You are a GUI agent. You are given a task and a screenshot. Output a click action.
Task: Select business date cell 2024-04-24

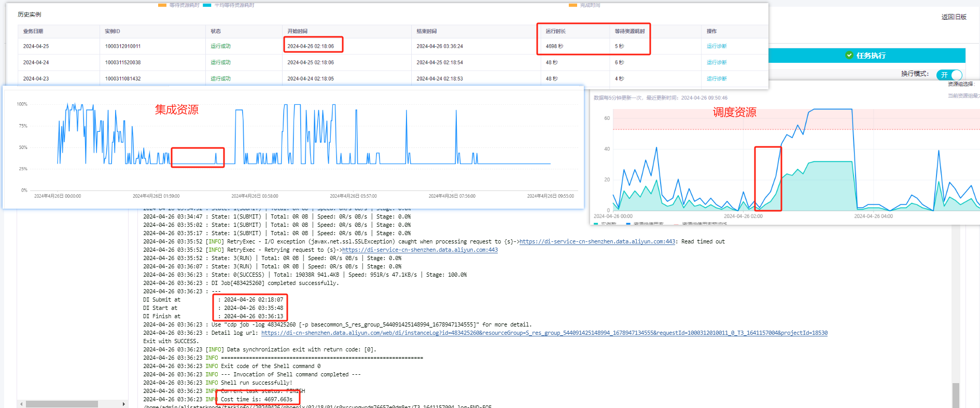36,62
